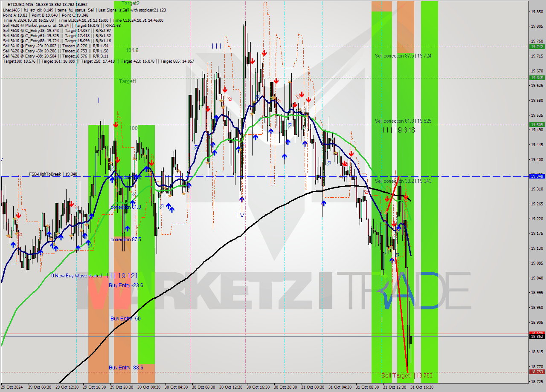Click the 'FSB-HighToBreak | 19.348' label
Image resolution: width=546 pixels, height=392 pixels.
[x=53, y=174]
